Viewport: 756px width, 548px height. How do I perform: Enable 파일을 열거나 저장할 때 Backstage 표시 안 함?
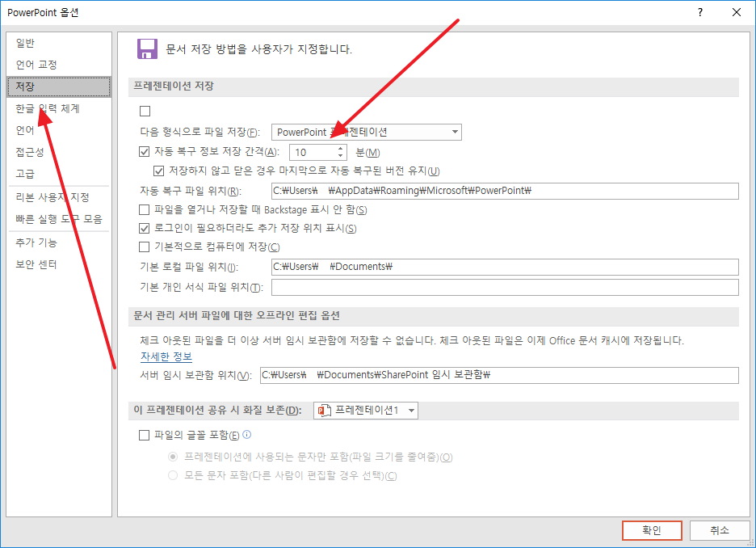click(x=144, y=210)
